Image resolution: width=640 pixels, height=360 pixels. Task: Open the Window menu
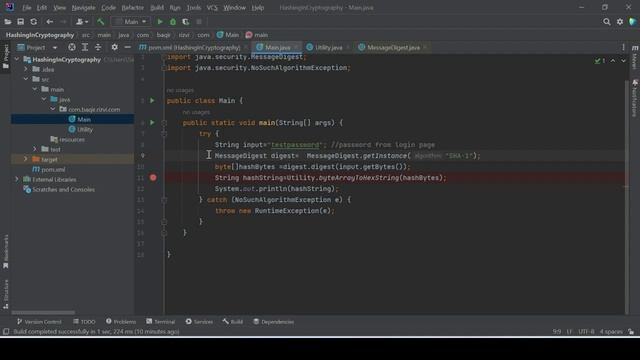point(234,8)
